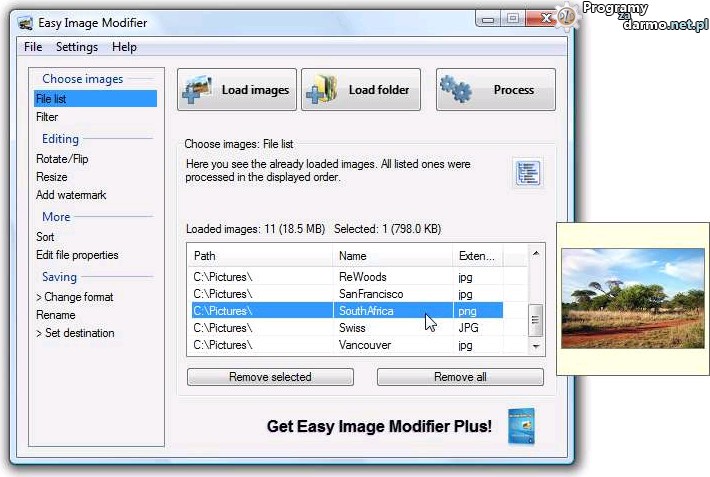Click the file list scrollbar down arrow
Image resolution: width=710 pixels, height=477 pixels.
click(x=536, y=345)
